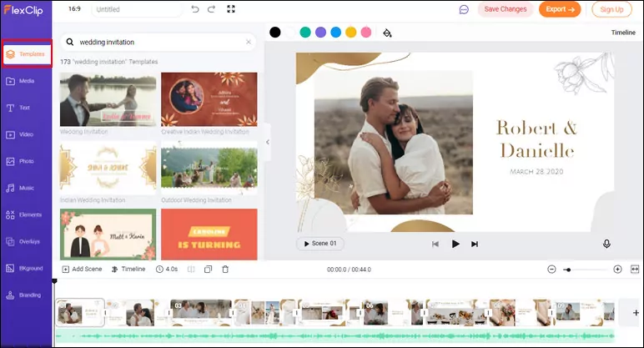Open the BKground sidebar tab
644x348 pixels.
(27, 268)
